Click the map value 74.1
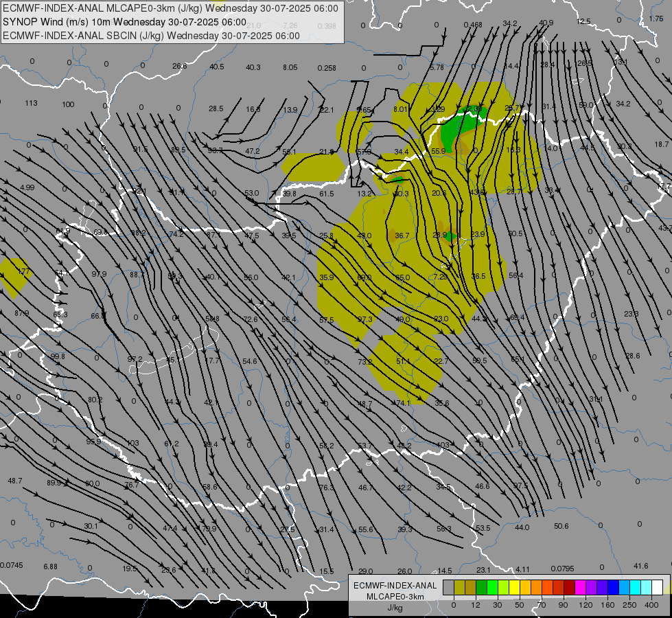The image size is (672, 618). pyautogui.click(x=404, y=402)
